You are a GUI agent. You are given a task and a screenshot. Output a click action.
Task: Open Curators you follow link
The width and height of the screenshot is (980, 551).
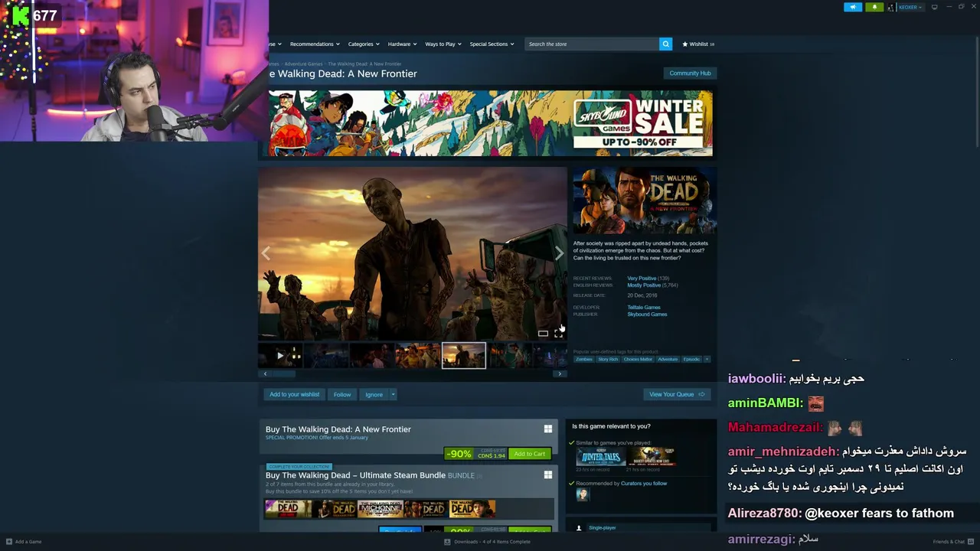[x=643, y=483]
